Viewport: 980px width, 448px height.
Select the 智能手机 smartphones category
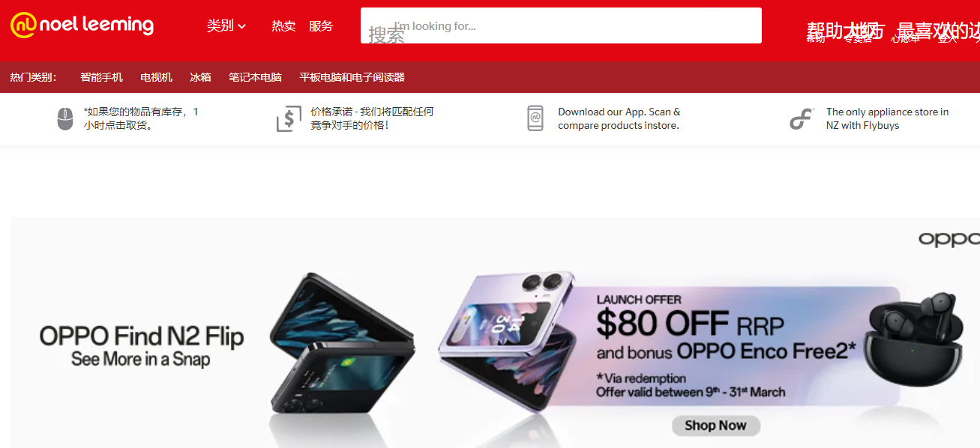[101, 77]
